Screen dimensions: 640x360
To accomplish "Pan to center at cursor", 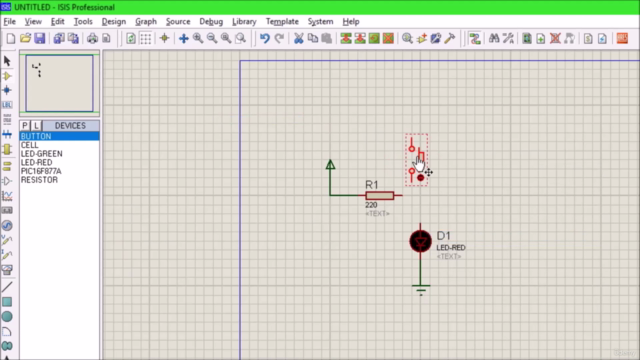I will pyautogui.click(x=184, y=38).
